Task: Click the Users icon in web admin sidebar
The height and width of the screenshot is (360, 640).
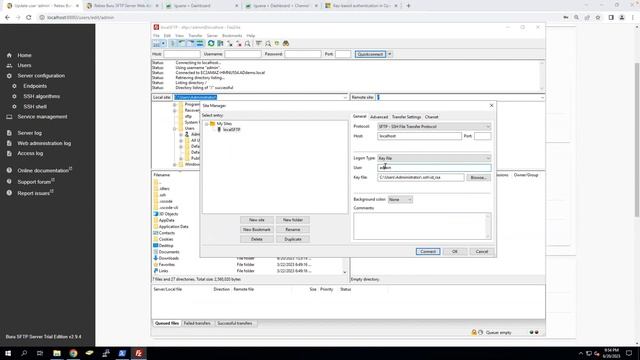Action: pyautogui.click(x=9, y=65)
